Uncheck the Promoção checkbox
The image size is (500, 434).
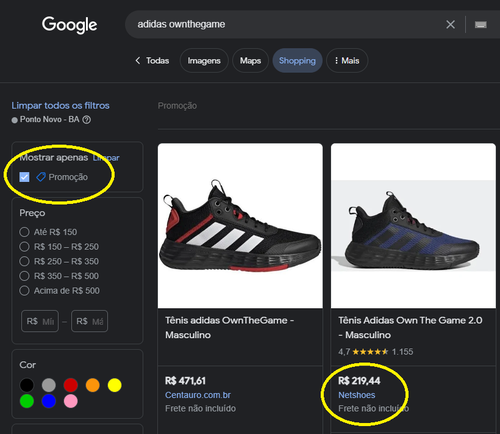[x=24, y=177]
